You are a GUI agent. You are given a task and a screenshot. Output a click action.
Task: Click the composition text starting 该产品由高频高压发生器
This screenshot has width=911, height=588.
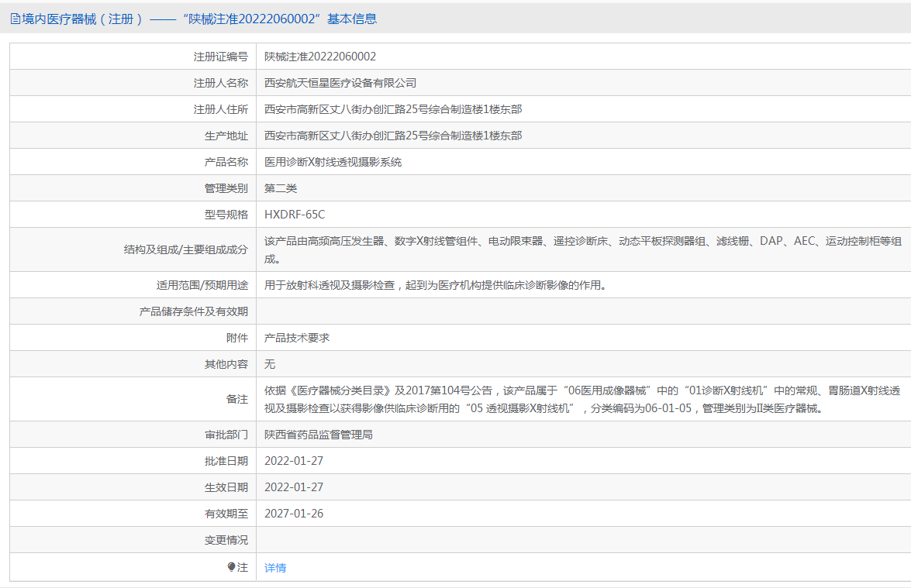point(583,249)
